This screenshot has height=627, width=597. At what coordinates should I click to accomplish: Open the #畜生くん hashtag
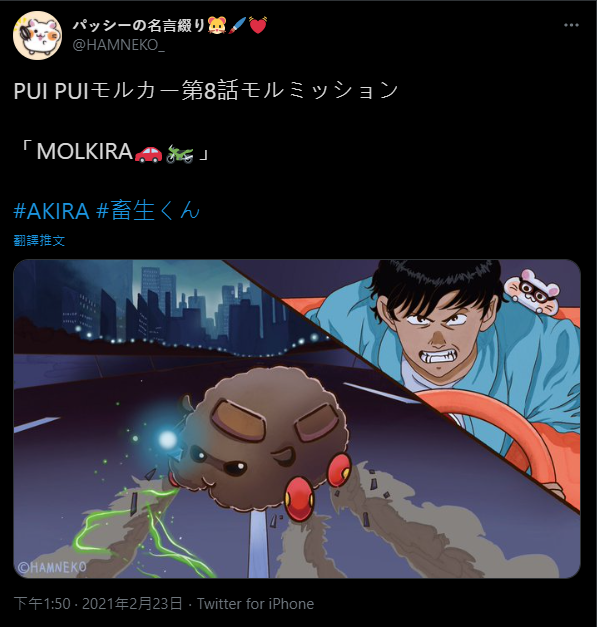(148, 211)
